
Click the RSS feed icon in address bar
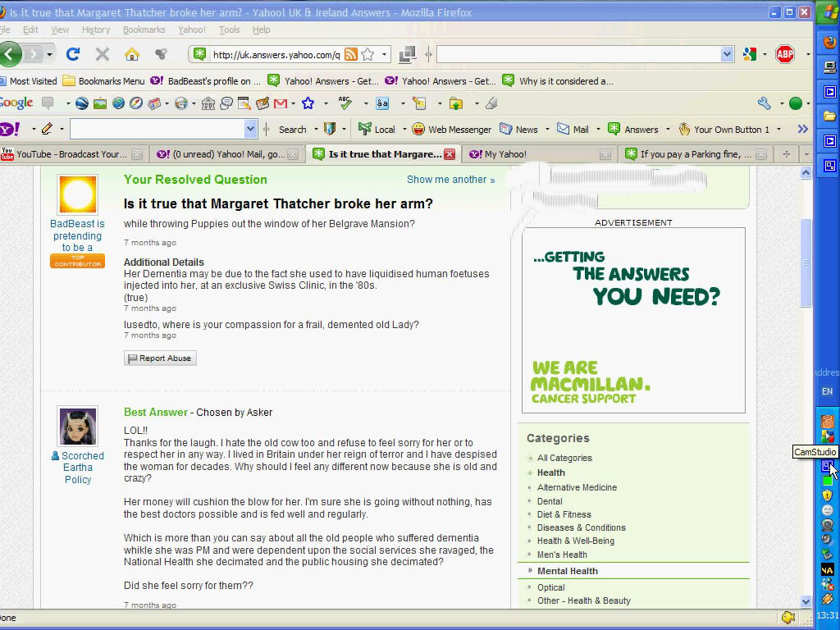click(351, 54)
